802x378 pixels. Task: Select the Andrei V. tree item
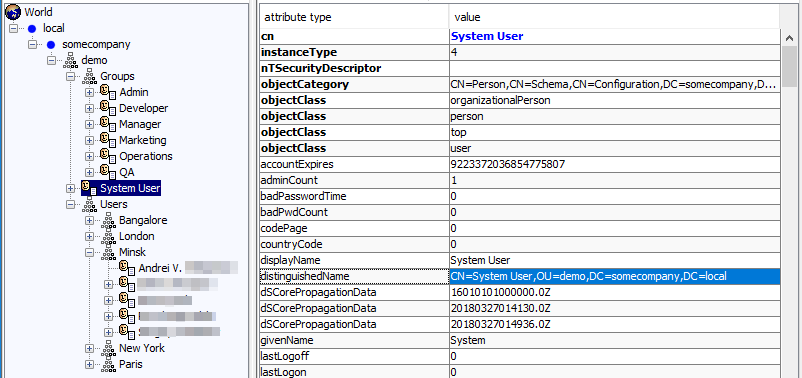click(161, 268)
